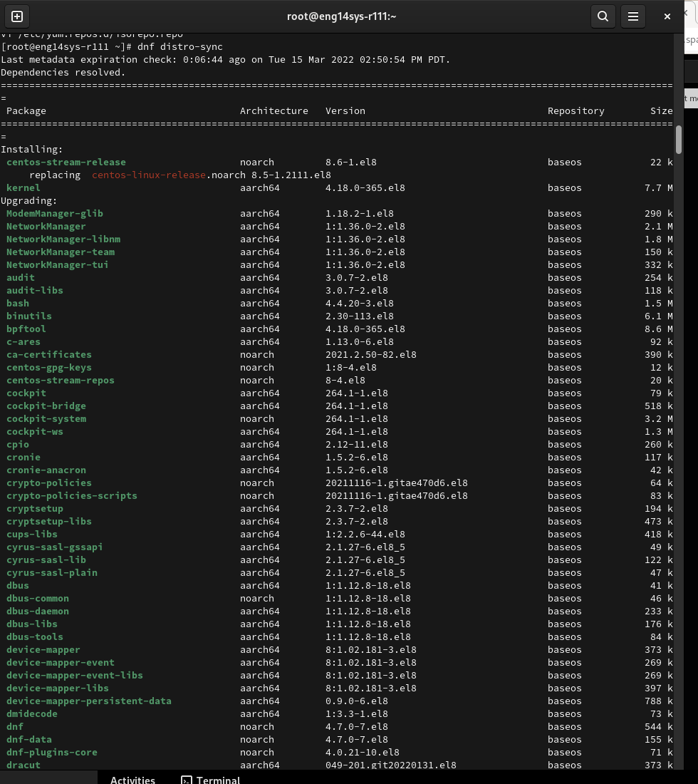Click the Package column header
This screenshot has width=698, height=784.
tap(26, 111)
